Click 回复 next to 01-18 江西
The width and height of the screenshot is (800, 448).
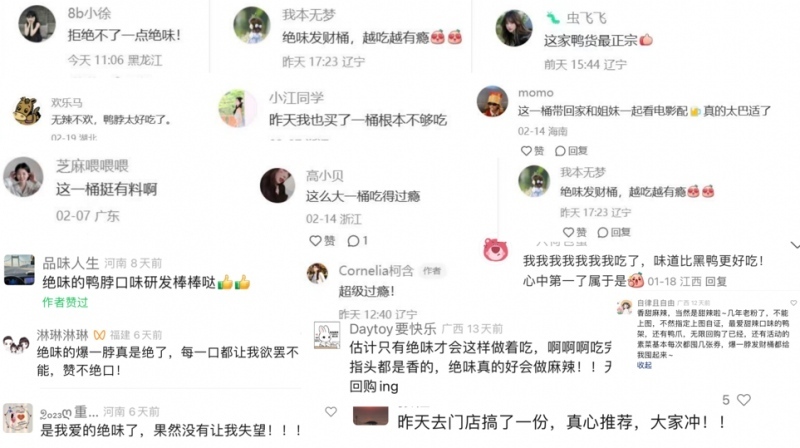point(716,281)
